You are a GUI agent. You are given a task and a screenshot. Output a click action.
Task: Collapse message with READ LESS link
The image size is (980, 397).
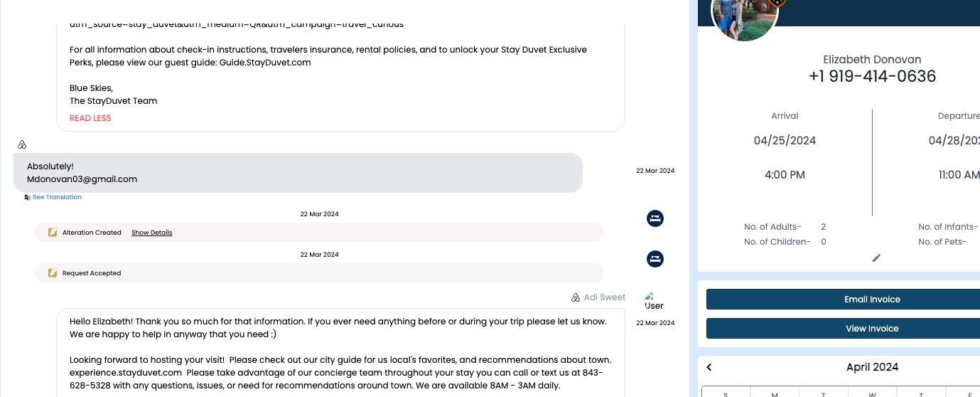90,118
